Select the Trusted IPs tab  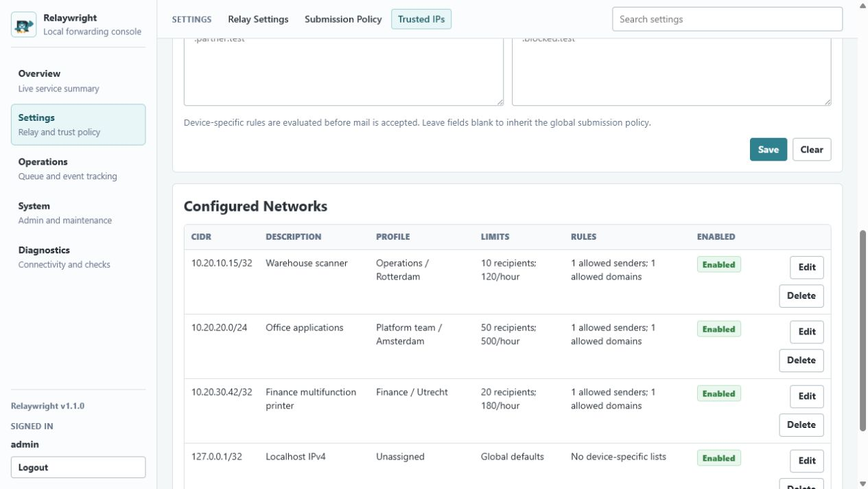[x=421, y=19]
